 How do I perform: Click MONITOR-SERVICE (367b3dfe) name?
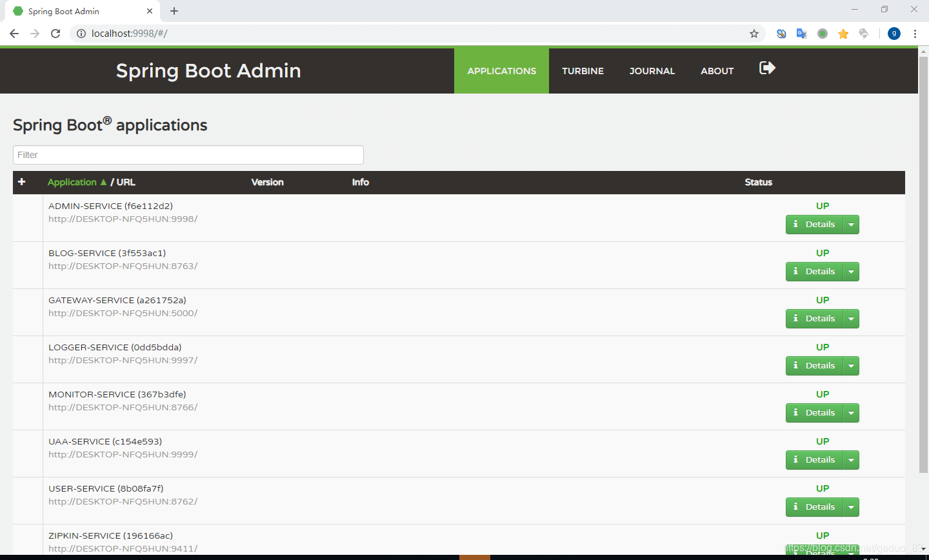117,394
